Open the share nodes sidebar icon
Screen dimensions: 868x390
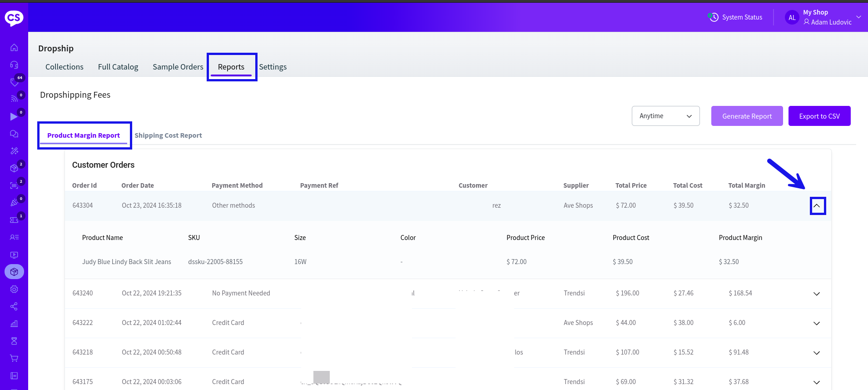[x=14, y=306]
